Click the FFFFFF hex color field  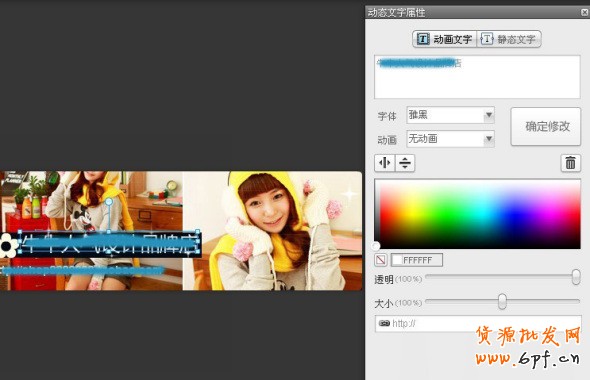(x=417, y=260)
